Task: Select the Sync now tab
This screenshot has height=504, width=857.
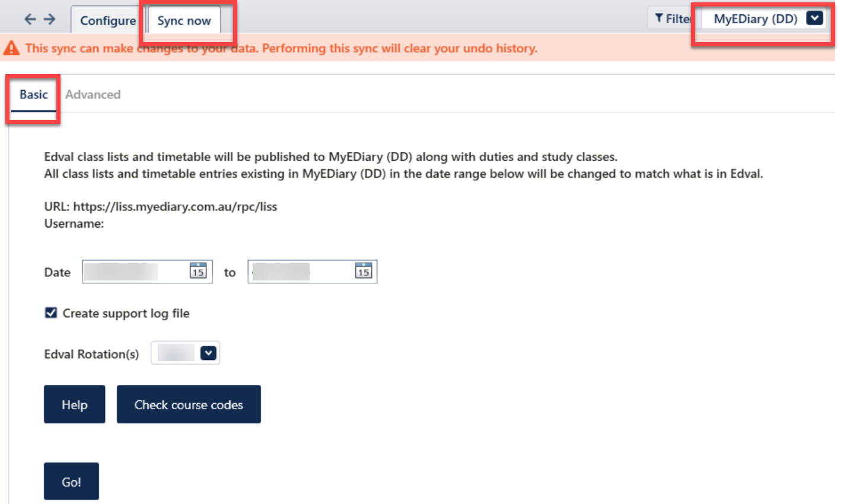Action: [x=184, y=20]
